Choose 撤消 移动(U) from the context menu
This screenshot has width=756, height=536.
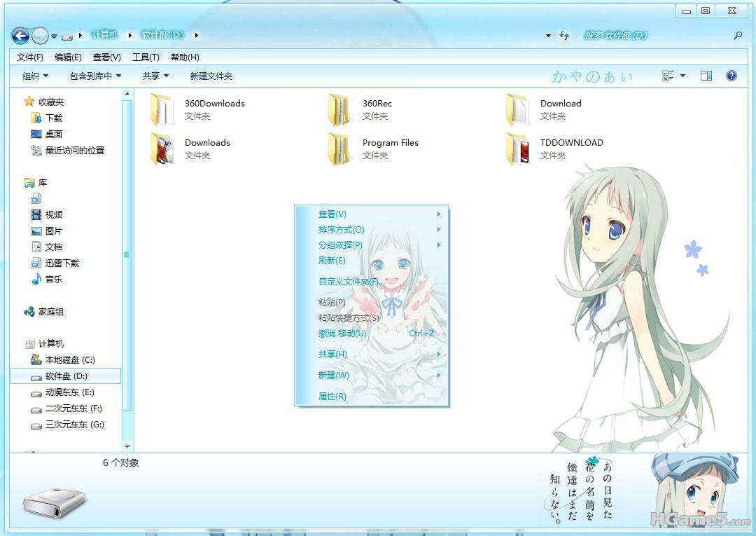372,334
